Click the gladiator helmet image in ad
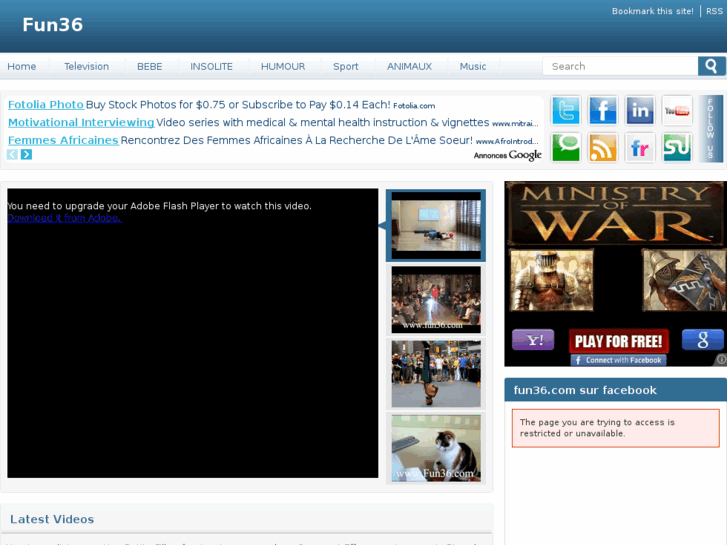 click(684, 280)
